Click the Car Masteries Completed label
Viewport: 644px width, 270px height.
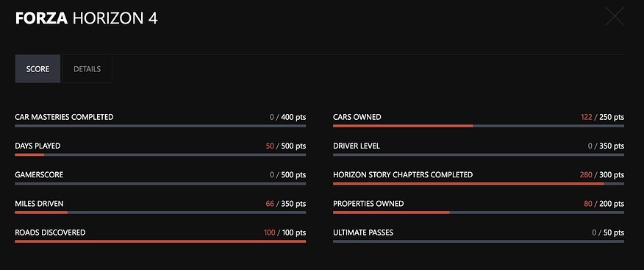coord(64,117)
